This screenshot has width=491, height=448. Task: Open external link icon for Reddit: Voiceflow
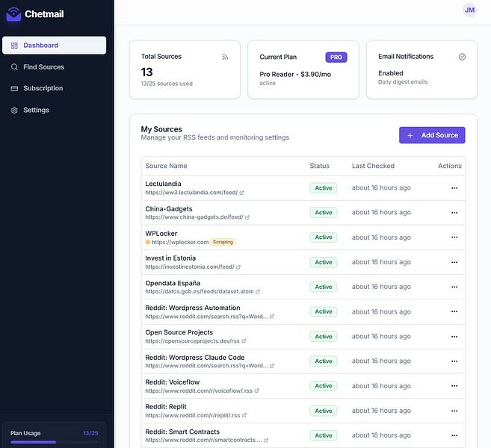pos(257,391)
